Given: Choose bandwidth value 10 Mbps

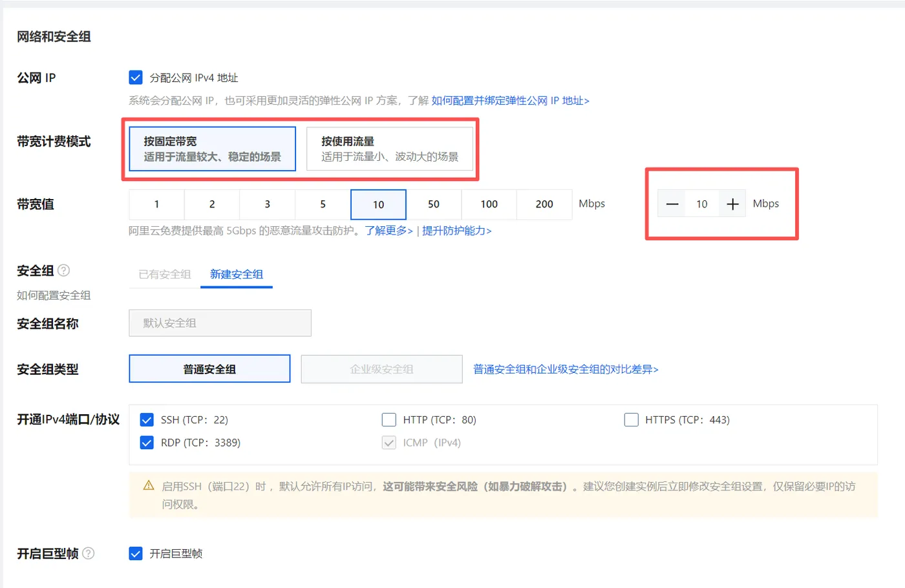Looking at the screenshot, I should [x=378, y=204].
